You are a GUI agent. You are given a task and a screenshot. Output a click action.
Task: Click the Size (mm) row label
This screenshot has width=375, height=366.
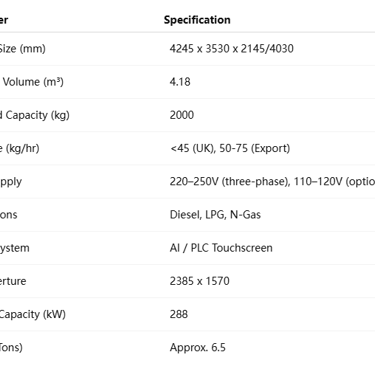[x=23, y=49]
